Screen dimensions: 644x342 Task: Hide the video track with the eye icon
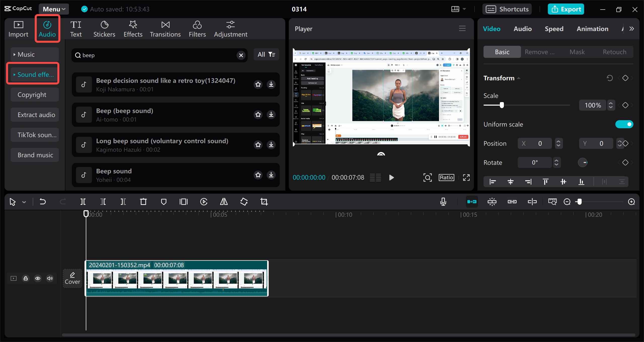click(x=37, y=278)
